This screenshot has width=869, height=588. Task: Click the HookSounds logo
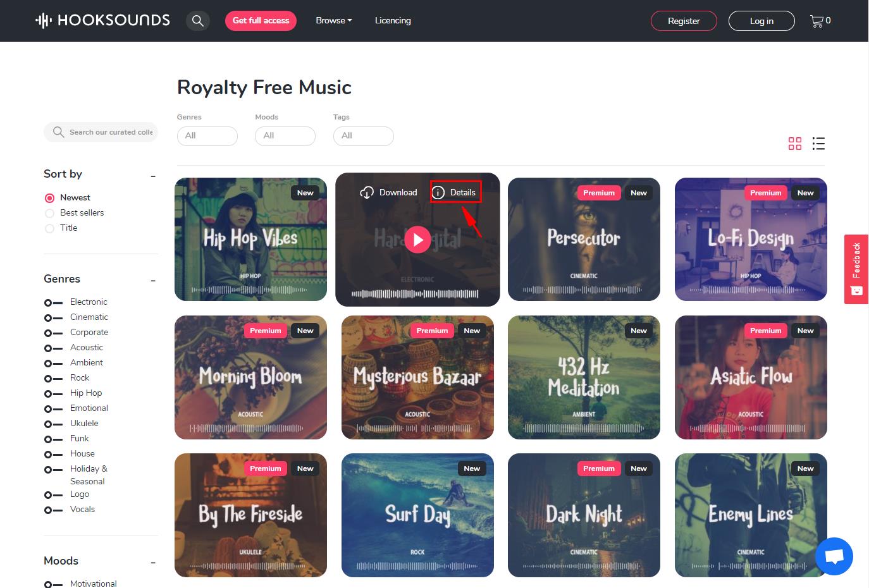[x=102, y=20]
